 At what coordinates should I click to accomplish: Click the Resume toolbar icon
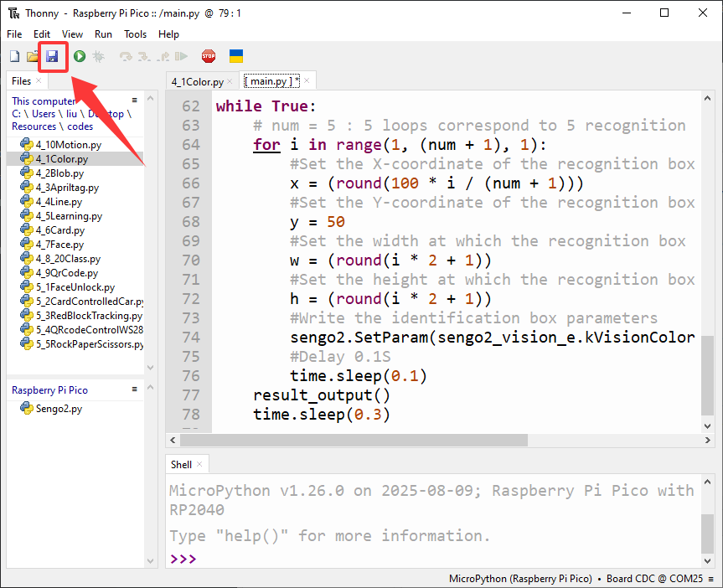[181, 56]
